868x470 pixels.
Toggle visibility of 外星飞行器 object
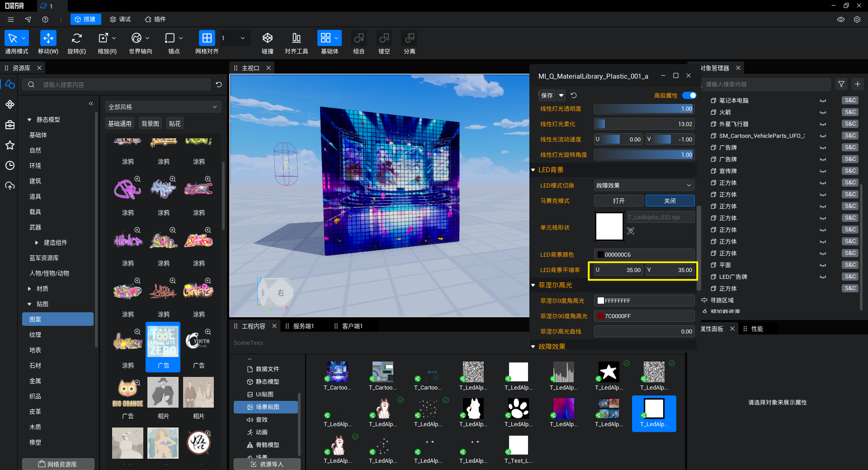823,124
